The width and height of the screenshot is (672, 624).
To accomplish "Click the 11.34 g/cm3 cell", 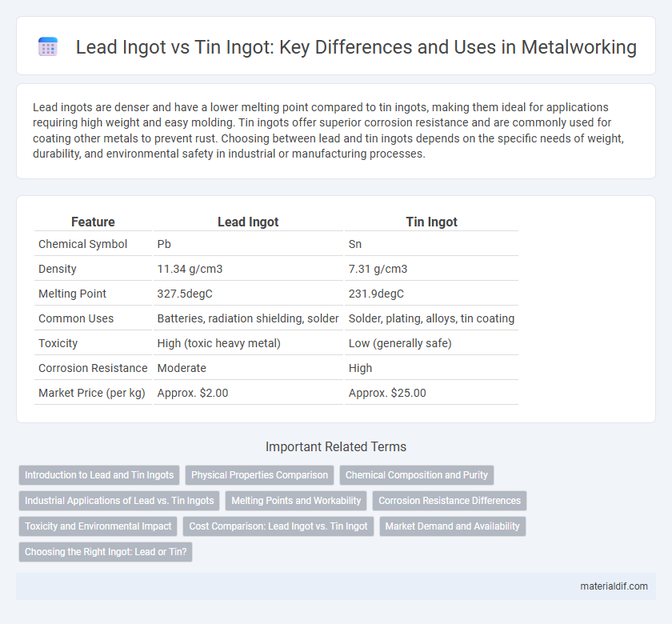I will coord(190,269).
